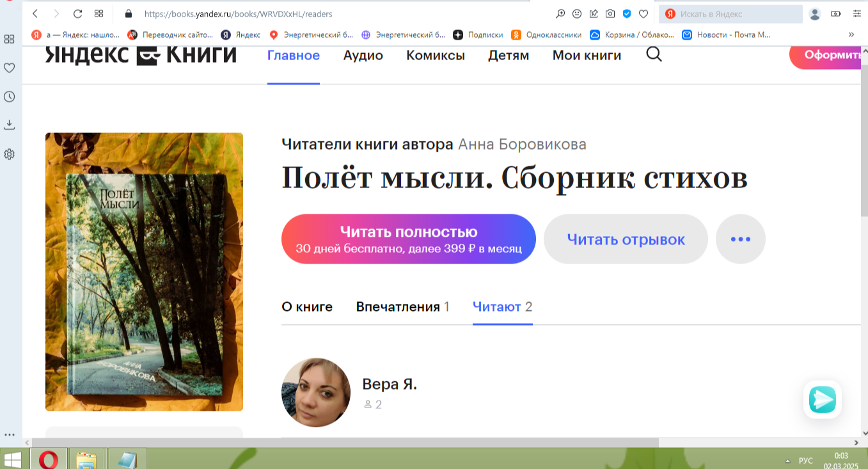Open first 'Энергетический б...' bookmark with red pin

tap(312, 35)
